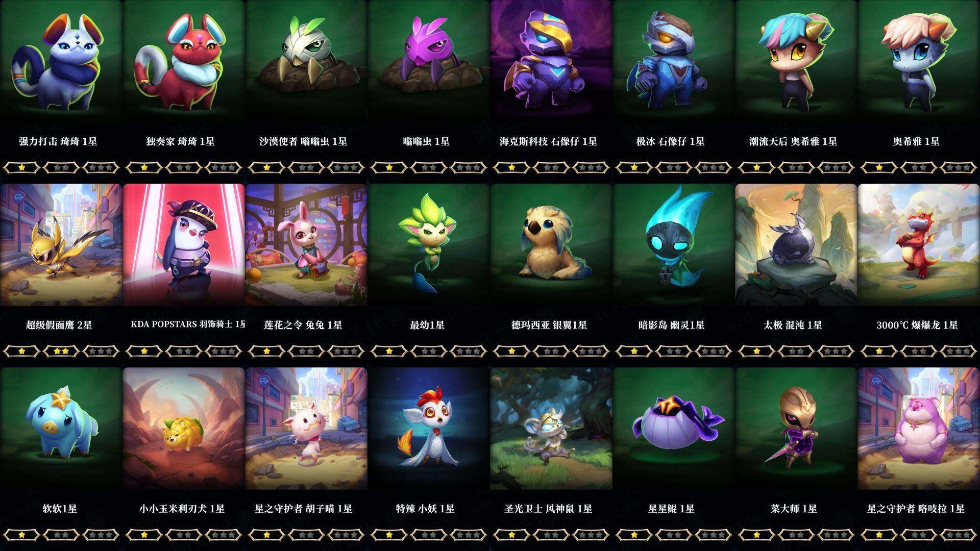The height and width of the screenshot is (551, 980).
Task: Select the 3000℃ 爆爆龙 red dragon card
Action: (919, 245)
